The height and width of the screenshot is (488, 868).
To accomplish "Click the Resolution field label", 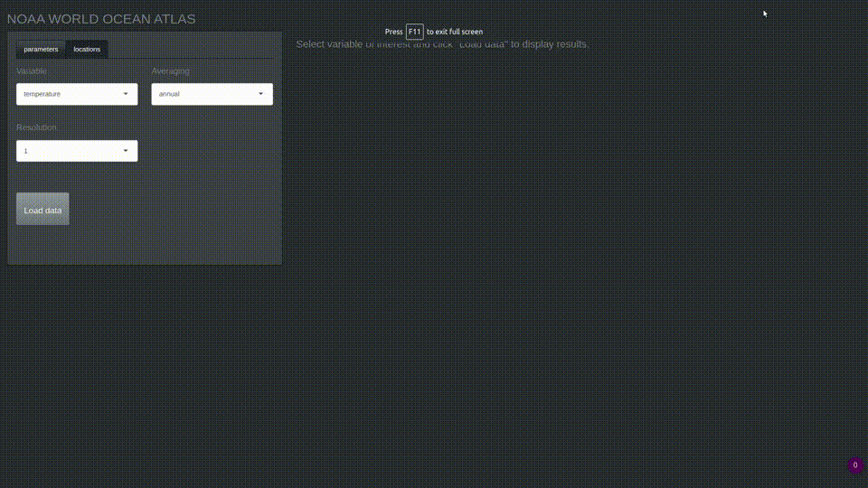I will pos(36,127).
